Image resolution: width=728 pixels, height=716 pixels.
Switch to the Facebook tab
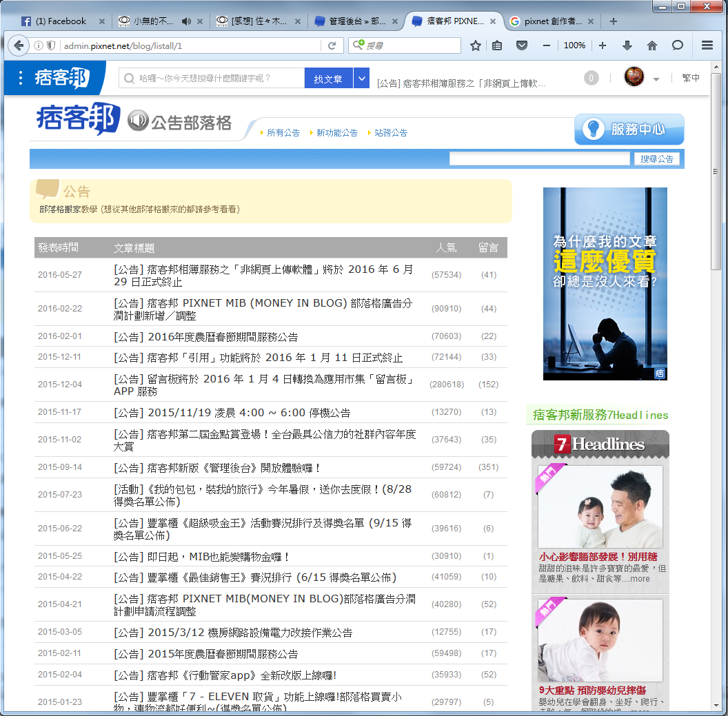click(61, 21)
